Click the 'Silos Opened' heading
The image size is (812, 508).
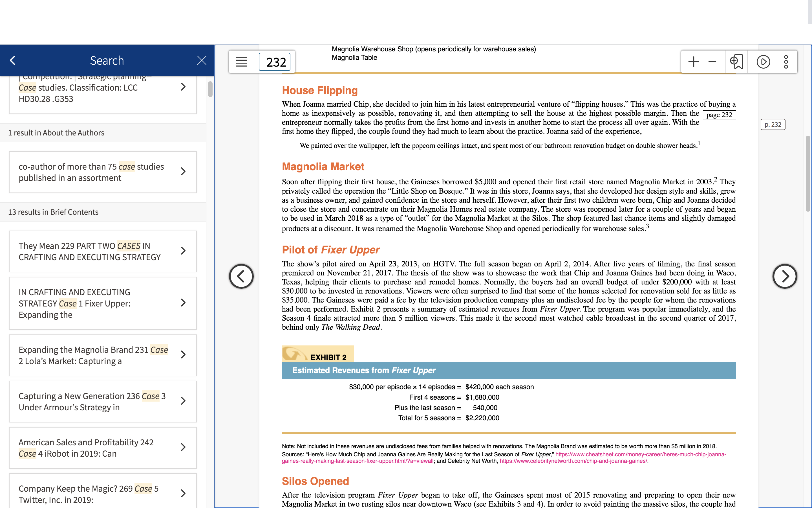315,481
